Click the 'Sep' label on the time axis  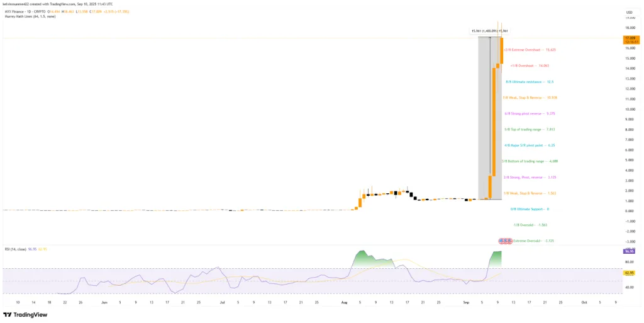tap(466, 302)
